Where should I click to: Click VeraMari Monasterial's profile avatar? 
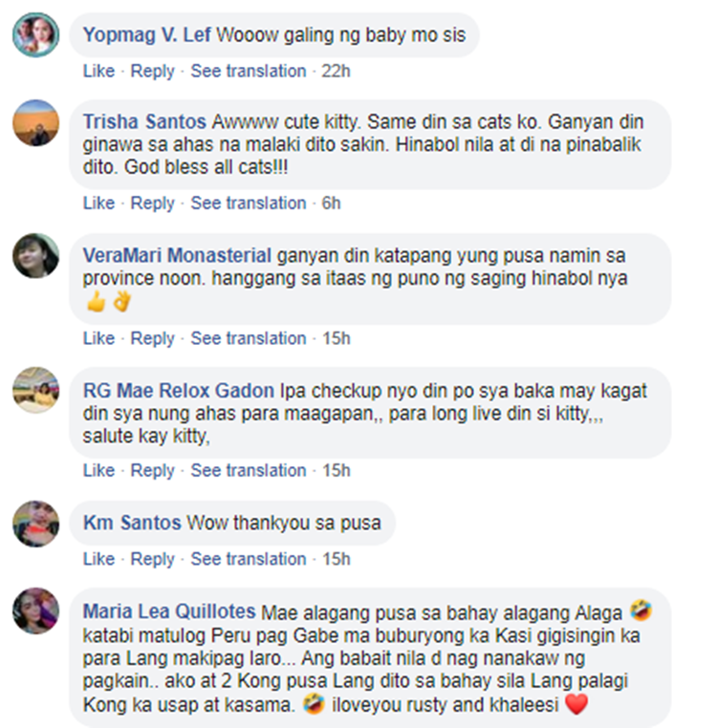(x=35, y=256)
